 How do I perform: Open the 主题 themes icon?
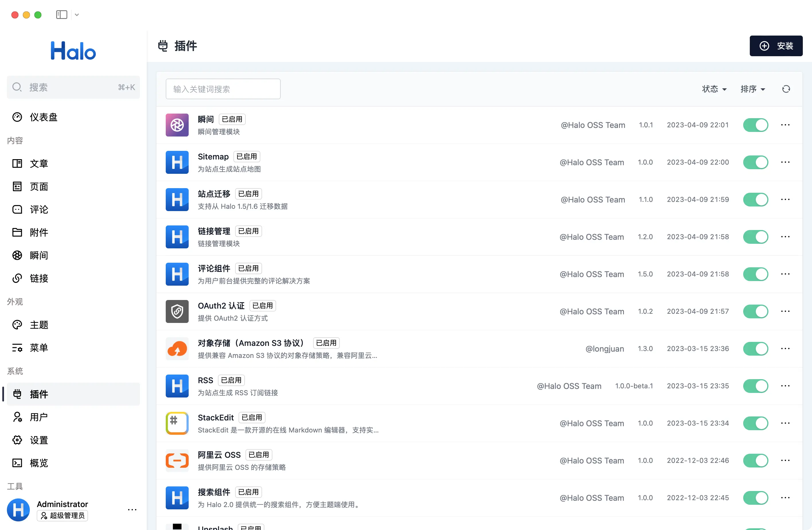click(17, 325)
